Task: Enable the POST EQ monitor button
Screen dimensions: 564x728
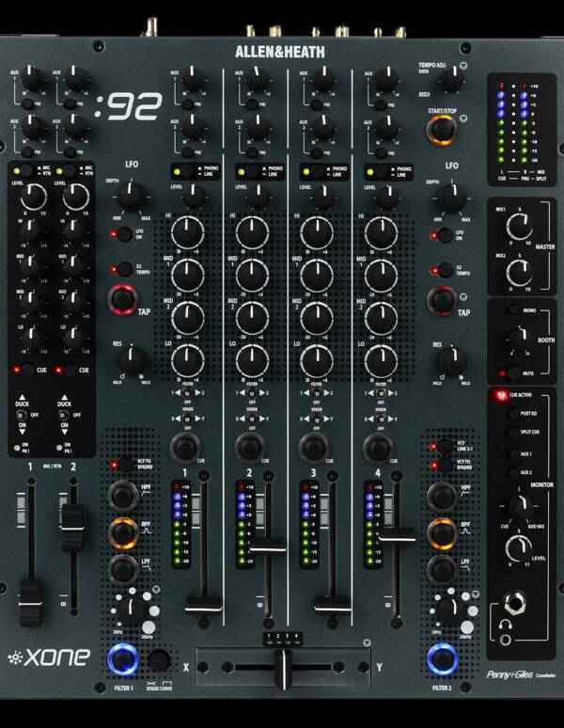Action: (x=513, y=413)
